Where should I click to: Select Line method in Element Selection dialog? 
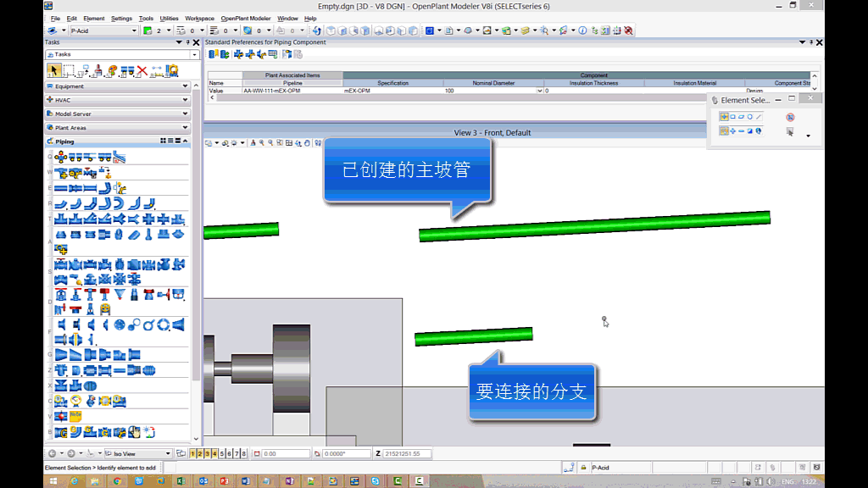759,117
